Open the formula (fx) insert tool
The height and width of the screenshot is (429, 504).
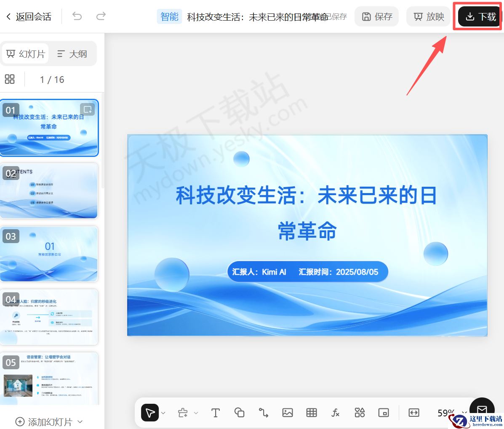[336, 413]
